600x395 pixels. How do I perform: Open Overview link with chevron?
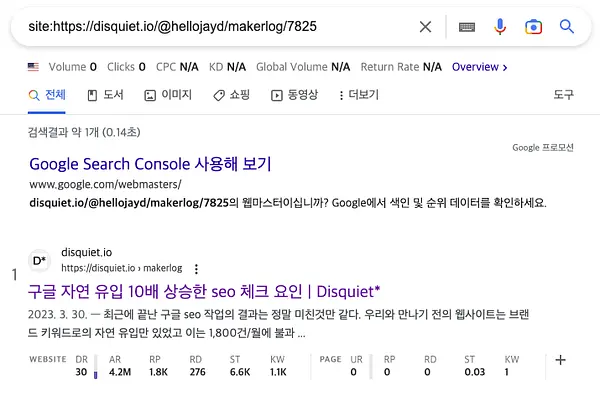479,67
